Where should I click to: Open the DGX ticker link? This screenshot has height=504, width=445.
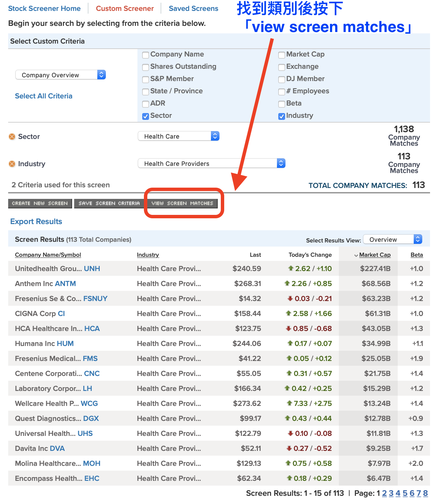coord(91,419)
